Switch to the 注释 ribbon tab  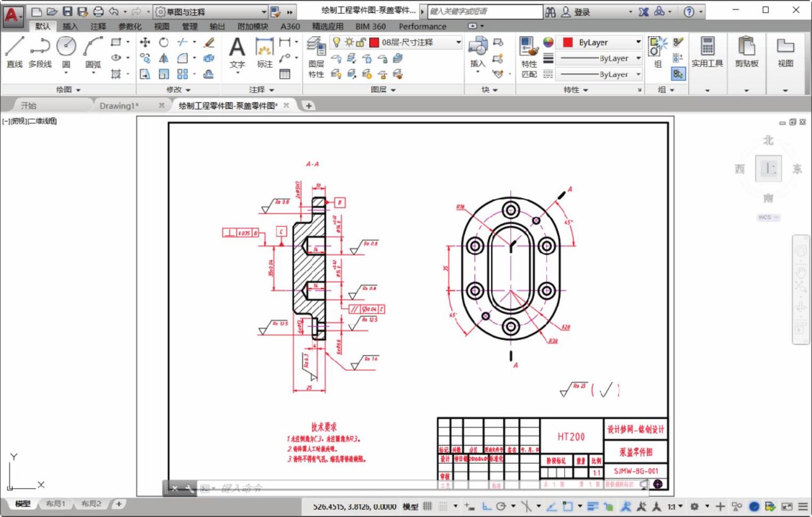[98, 26]
